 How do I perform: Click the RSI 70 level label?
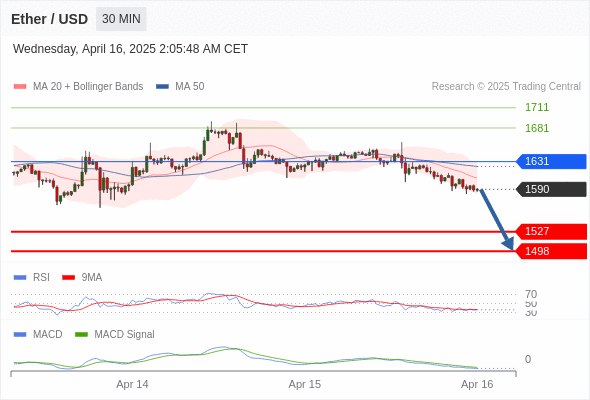(531, 294)
